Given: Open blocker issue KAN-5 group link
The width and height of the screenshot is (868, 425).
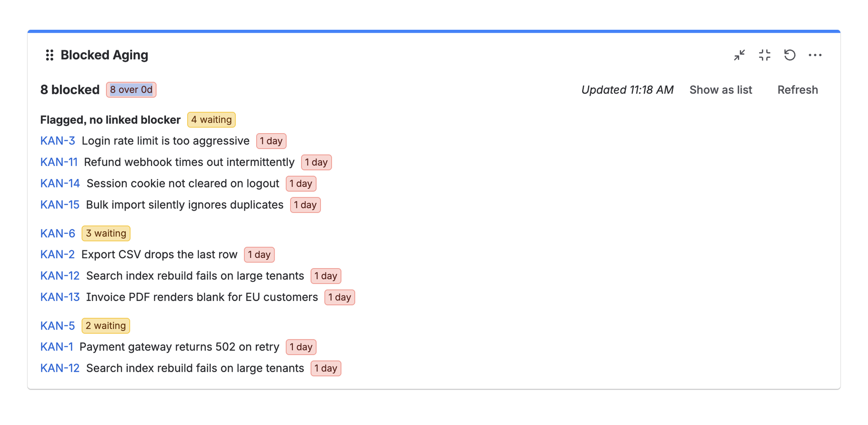Looking at the screenshot, I should click(x=58, y=326).
